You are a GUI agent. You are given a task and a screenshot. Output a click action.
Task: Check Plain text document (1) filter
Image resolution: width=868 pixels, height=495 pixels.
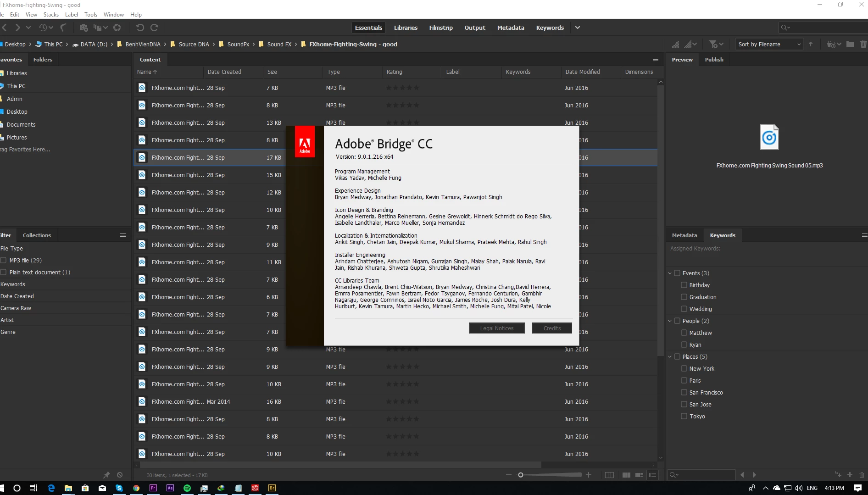(x=3, y=272)
